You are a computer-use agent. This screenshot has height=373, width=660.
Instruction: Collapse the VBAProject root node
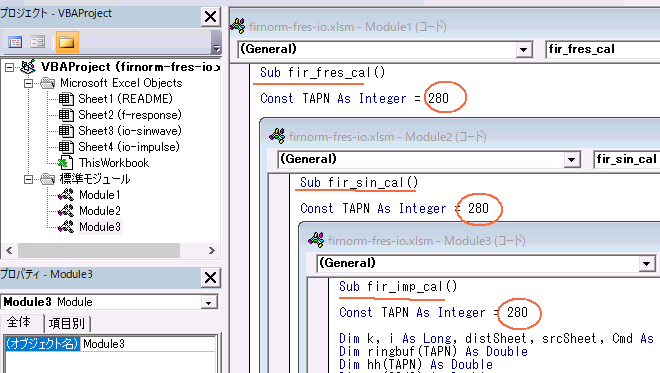pyautogui.click(x=10, y=67)
